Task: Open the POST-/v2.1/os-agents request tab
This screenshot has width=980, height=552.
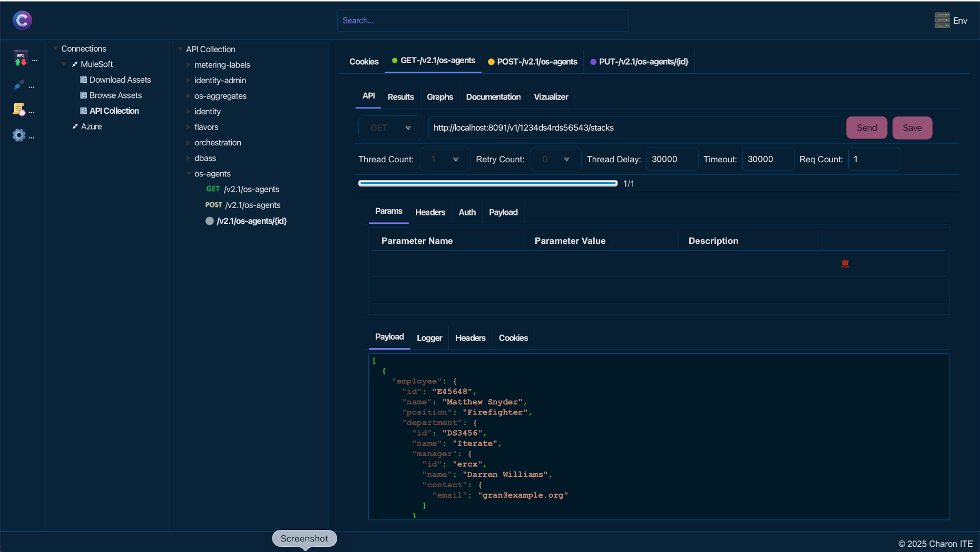Action: (532, 62)
